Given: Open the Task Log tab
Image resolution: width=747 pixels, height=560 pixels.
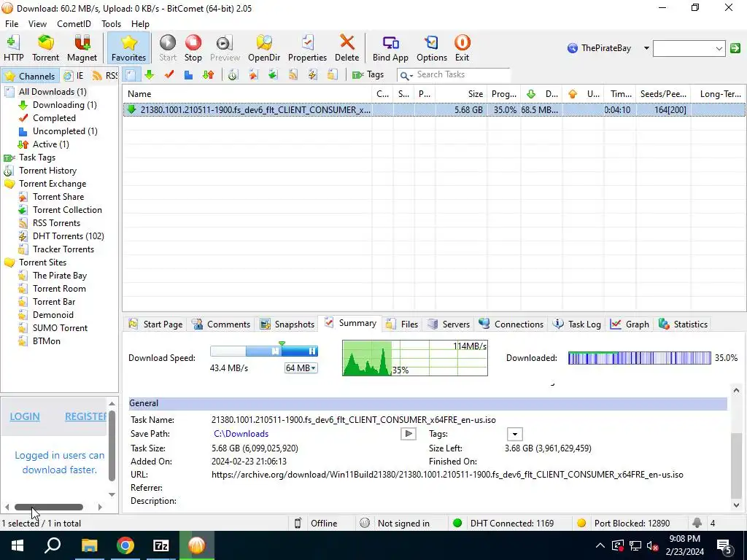Looking at the screenshot, I should point(576,324).
